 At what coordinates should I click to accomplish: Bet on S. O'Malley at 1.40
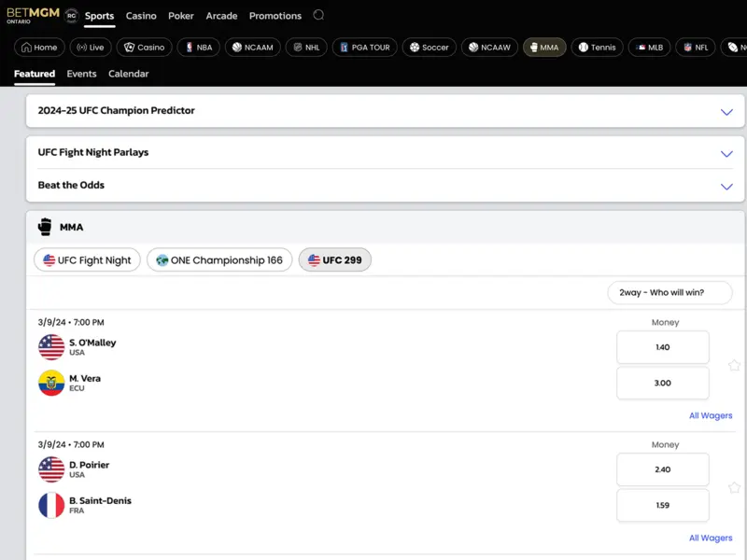pyautogui.click(x=662, y=347)
